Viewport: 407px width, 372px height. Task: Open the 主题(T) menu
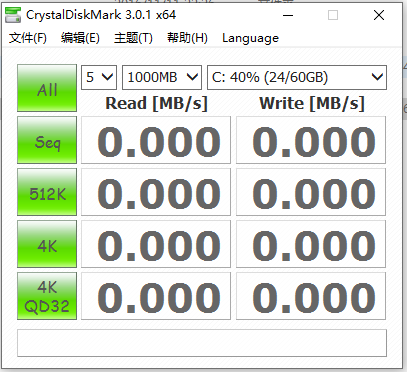point(133,38)
